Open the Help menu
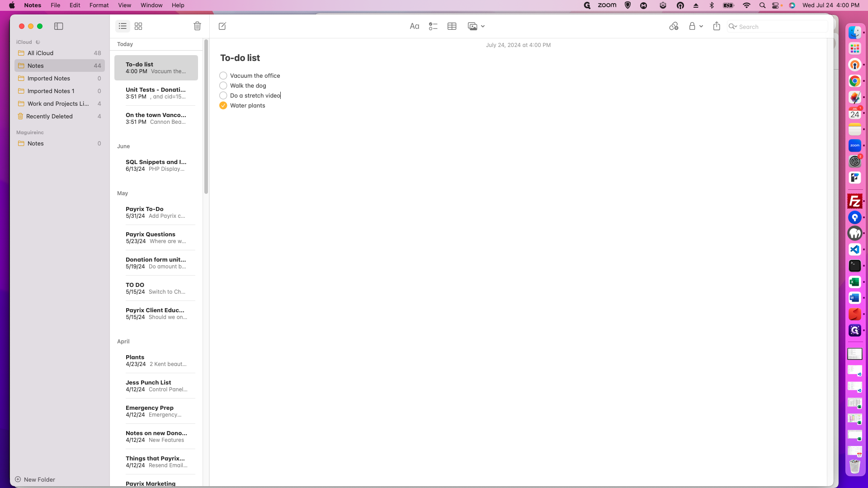The width and height of the screenshot is (868, 488). [178, 5]
